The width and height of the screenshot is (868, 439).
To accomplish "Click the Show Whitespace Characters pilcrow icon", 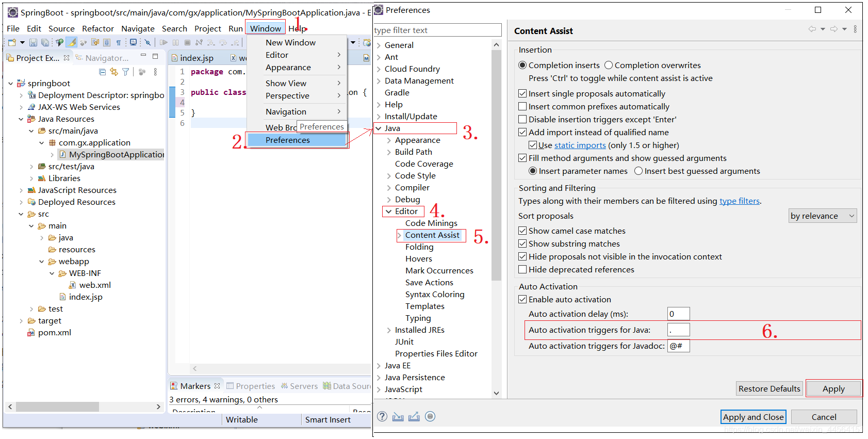I will pos(119,42).
